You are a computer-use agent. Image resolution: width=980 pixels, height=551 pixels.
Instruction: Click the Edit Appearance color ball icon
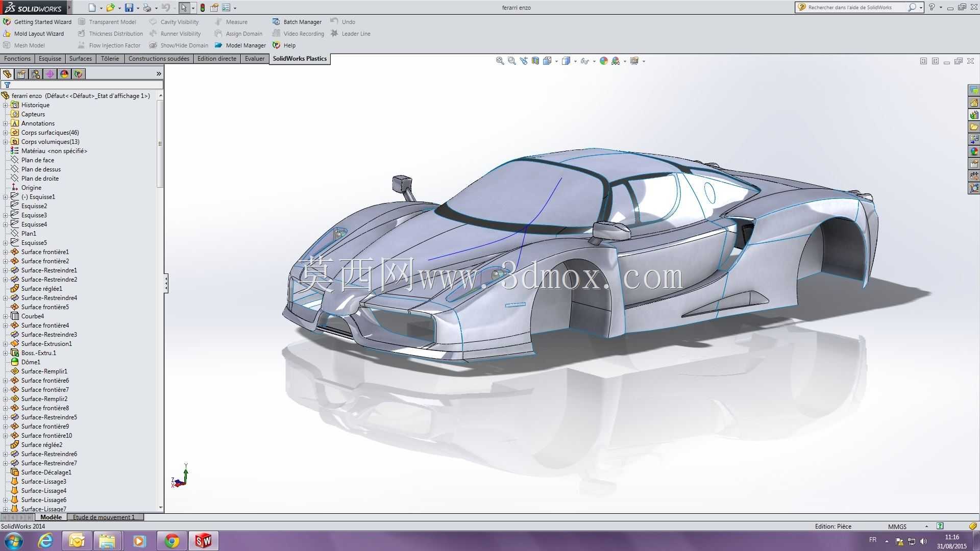[604, 61]
